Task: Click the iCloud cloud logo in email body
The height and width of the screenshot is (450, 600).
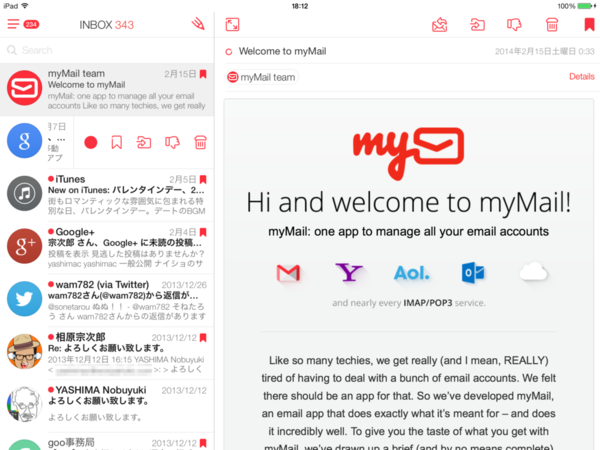Action: tap(533, 272)
